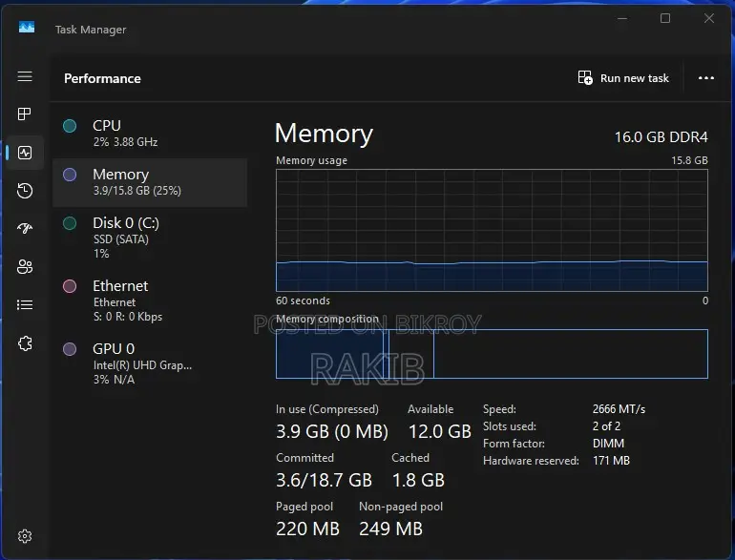This screenshot has width=735, height=560.
Task: Click the Task Manager window title
Action: tap(91, 30)
